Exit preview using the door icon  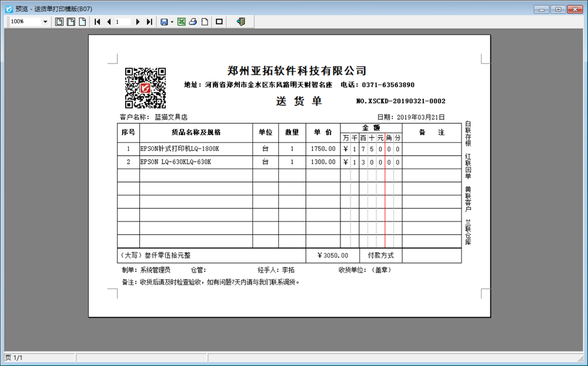(x=240, y=22)
